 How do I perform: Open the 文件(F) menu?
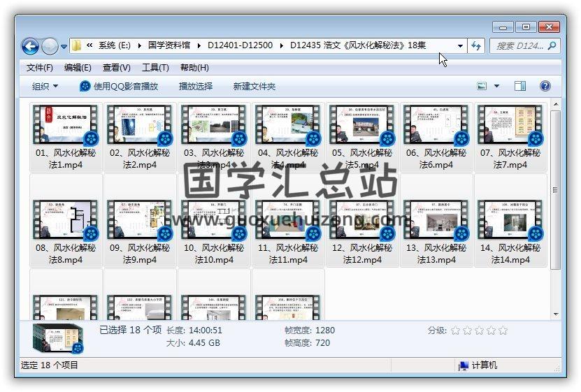[39, 67]
